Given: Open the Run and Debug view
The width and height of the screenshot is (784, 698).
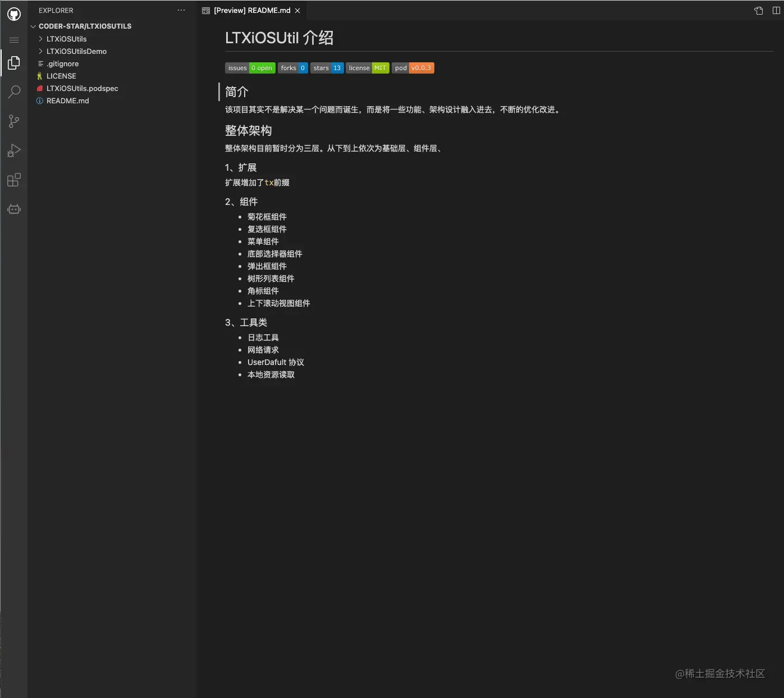Looking at the screenshot, I should [x=13, y=150].
